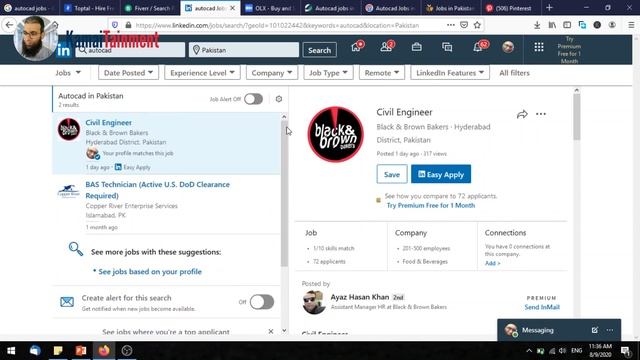Click job details pane scrollbar

tap(576, 117)
